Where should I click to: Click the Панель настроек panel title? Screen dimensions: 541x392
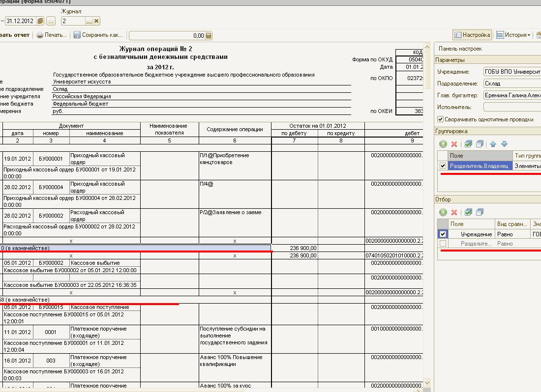click(460, 49)
